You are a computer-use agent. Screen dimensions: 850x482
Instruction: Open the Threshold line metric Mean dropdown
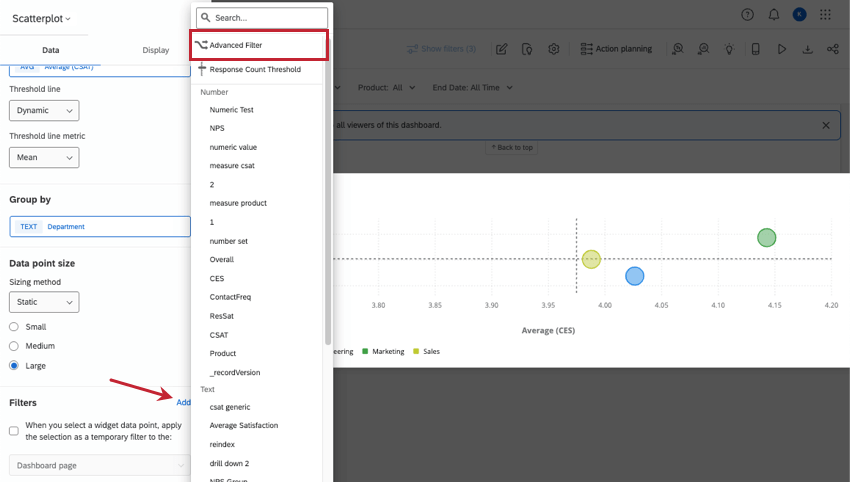[x=44, y=158]
